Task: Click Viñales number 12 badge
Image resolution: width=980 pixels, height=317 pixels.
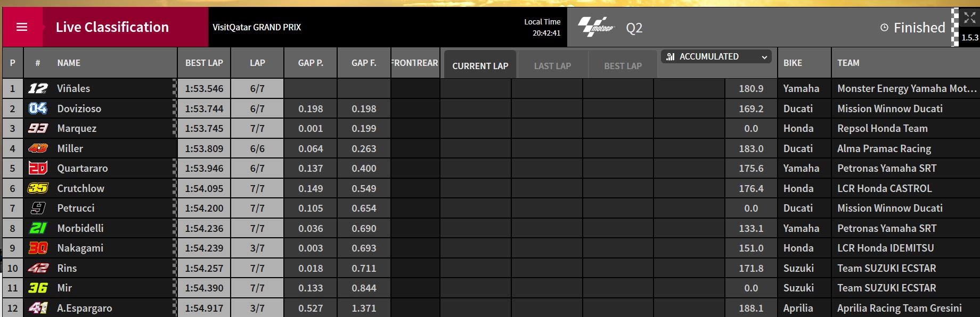Action: pyautogui.click(x=38, y=88)
